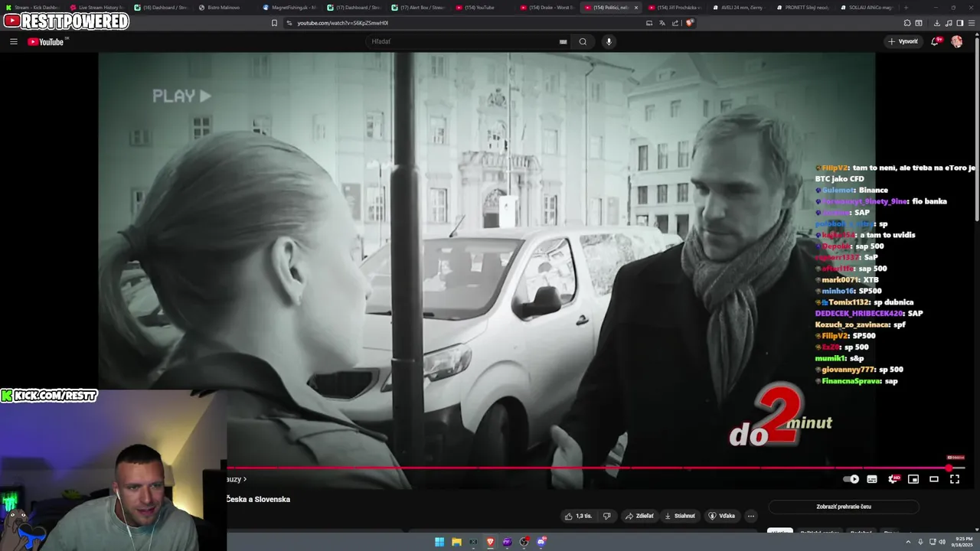
Task: Start voice search with the microphone
Action: (609, 41)
